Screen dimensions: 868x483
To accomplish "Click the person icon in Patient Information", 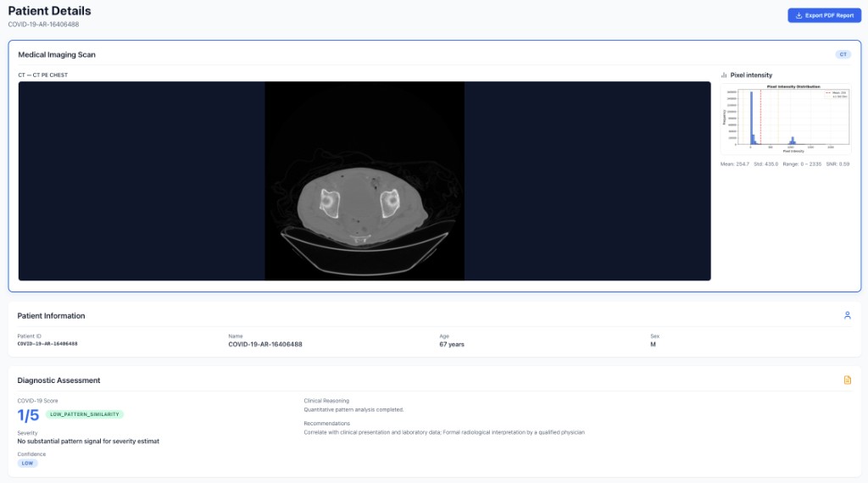I will point(847,315).
